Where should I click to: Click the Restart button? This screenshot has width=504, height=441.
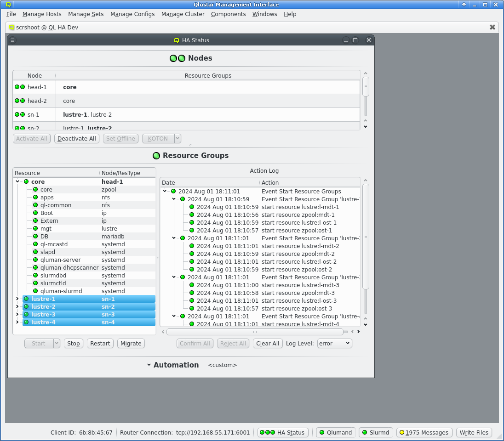point(100,343)
